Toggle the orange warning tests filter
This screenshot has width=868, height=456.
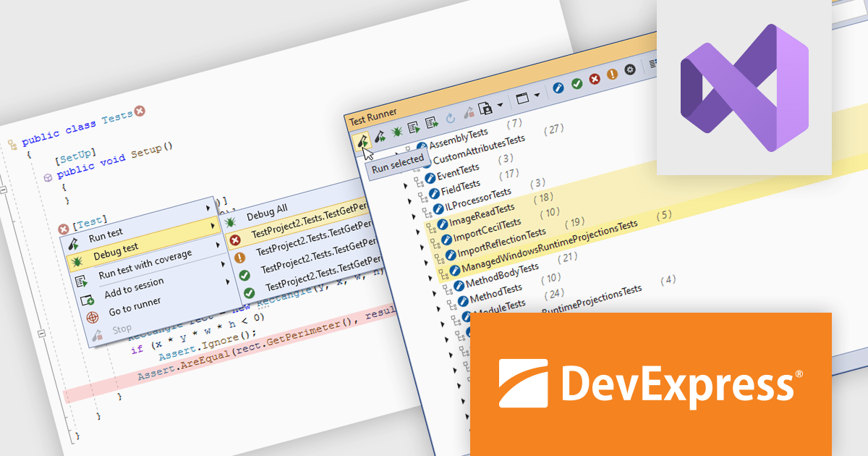[x=612, y=75]
